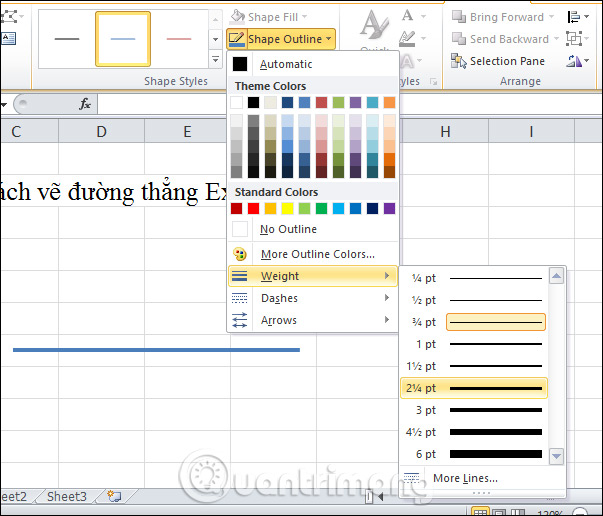Viewport: 603px width, 516px height.
Task: Choose Automatic outline color
Action: [x=313, y=64]
